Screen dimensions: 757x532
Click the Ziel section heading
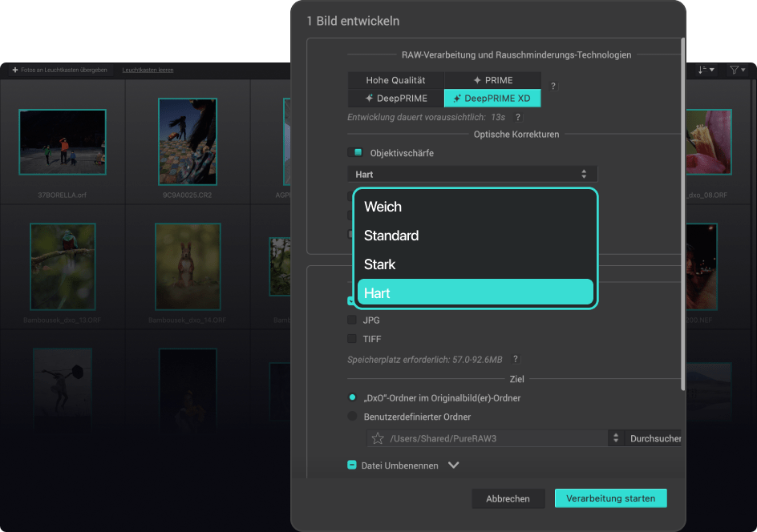point(516,379)
